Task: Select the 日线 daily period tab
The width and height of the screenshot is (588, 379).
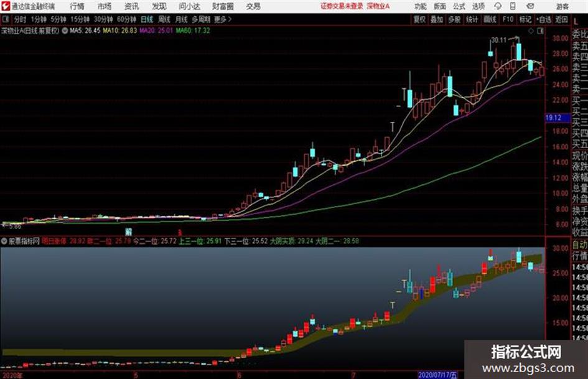Action: tap(147, 19)
